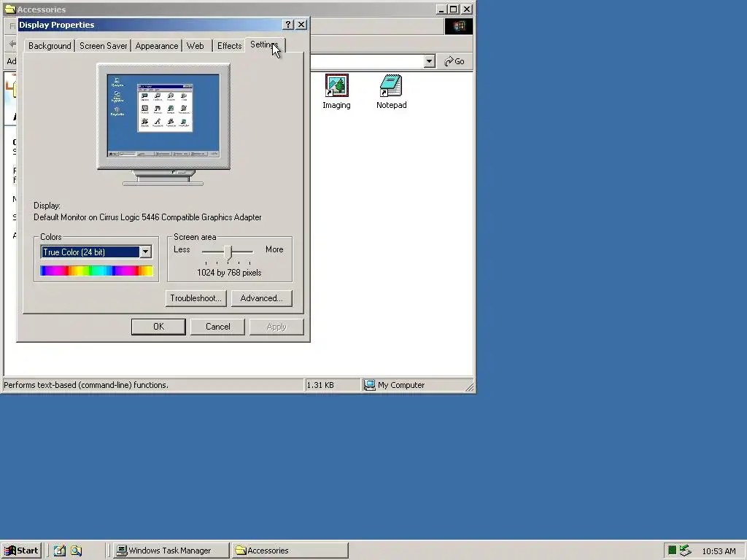Viewport: 747px width, 560px height.
Task: Click the Task Manager CPU tray icon
Action: [672, 551]
